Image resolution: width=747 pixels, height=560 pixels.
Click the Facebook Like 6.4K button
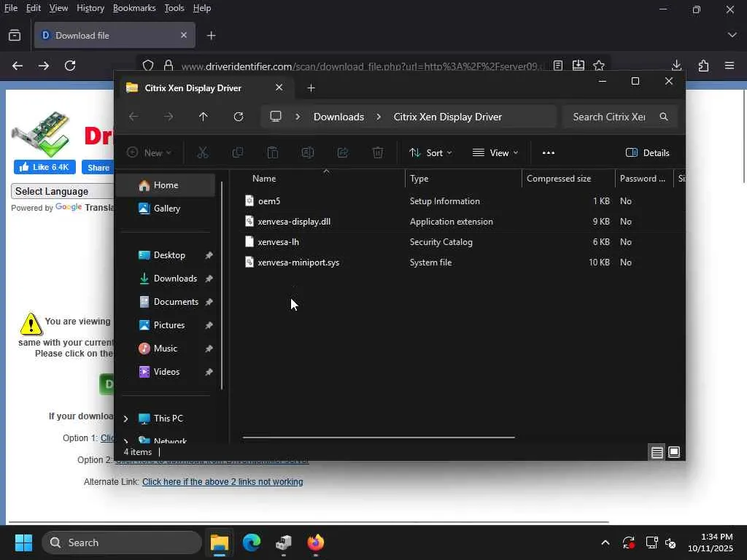[x=44, y=167]
